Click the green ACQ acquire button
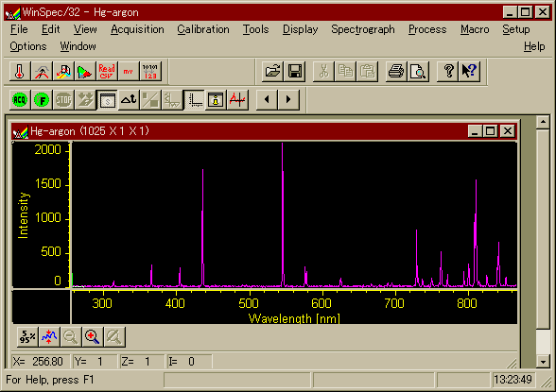Viewport: 556px width, 392px height. 20,100
